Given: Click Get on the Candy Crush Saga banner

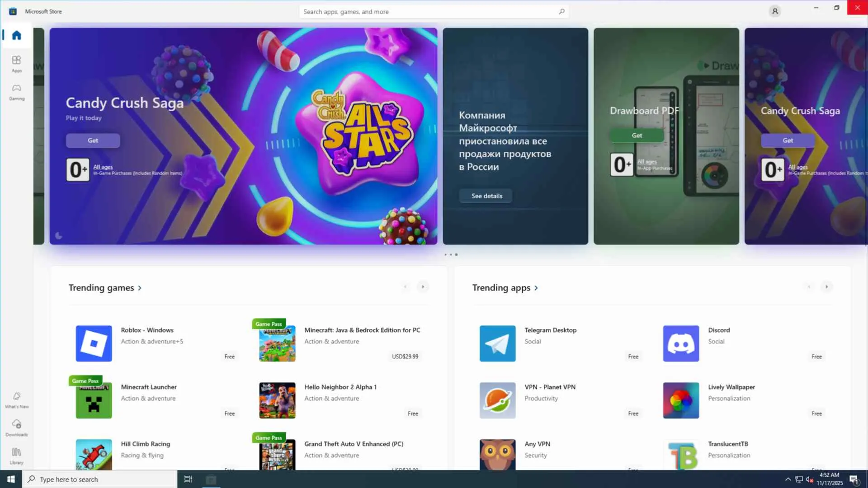Looking at the screenshot, I should click(x=93, y=141).
